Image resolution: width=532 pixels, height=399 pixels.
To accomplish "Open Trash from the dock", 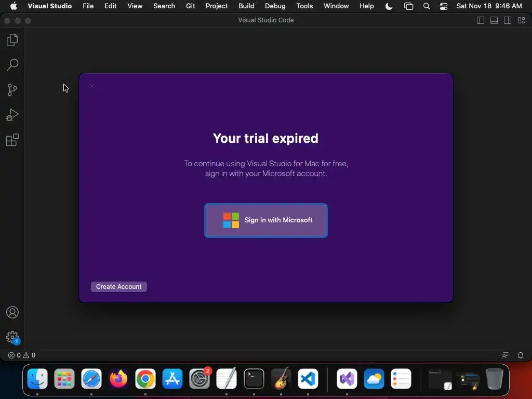I will click(495, 379).
